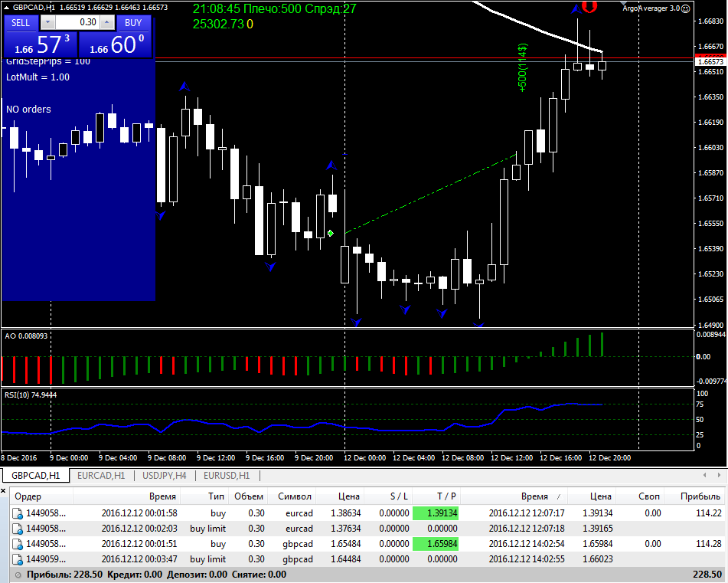Switch to the EURCAD,H1 chart tab
This screenshot has width=728, height=583.
pos(101,476)
